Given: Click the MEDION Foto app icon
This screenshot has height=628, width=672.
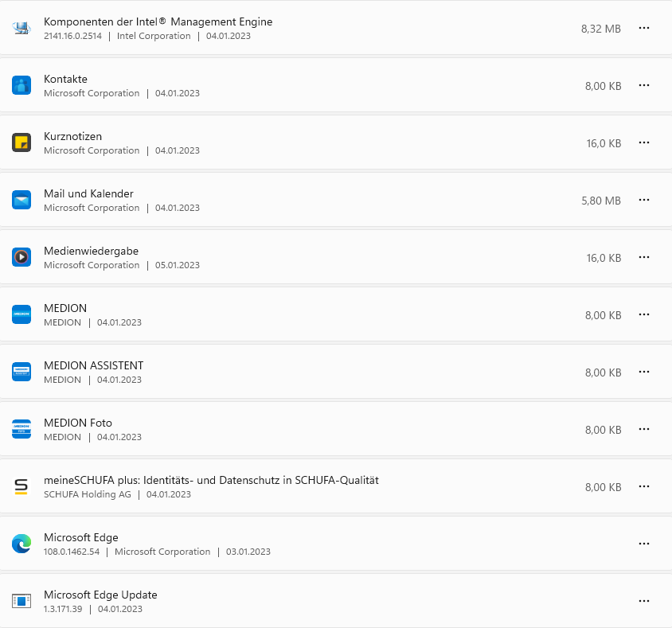Looking at the screenshot, I should pos(21,430).
